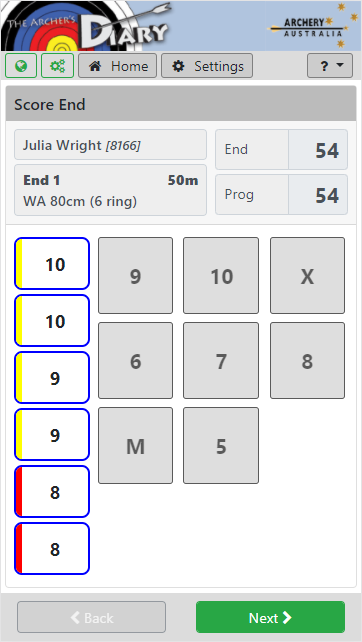Tap the 9 key on the keypad
The image size is (362, 642).
pyautogui.click(x=136, y=276)
